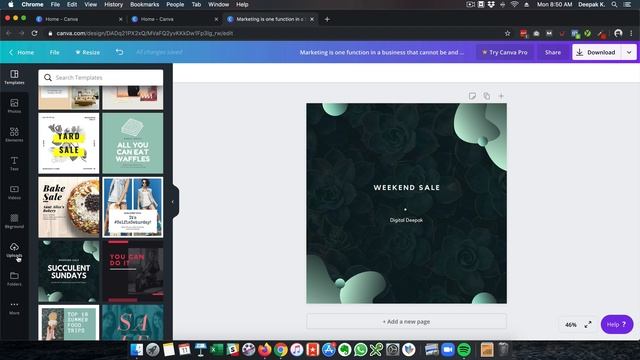640x360 pixels.
Task: Add page plus icon above canvas
Action: [x=501, y=96]
